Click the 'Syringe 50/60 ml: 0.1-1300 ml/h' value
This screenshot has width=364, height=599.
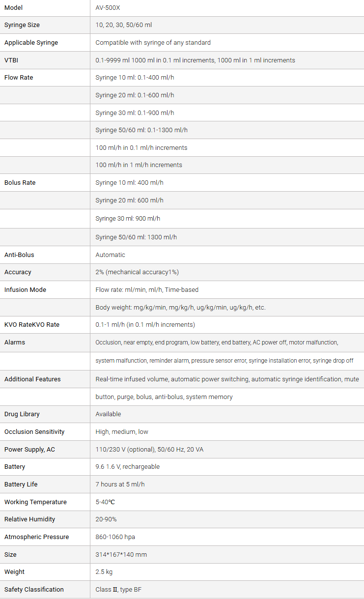tap(141, 130)
